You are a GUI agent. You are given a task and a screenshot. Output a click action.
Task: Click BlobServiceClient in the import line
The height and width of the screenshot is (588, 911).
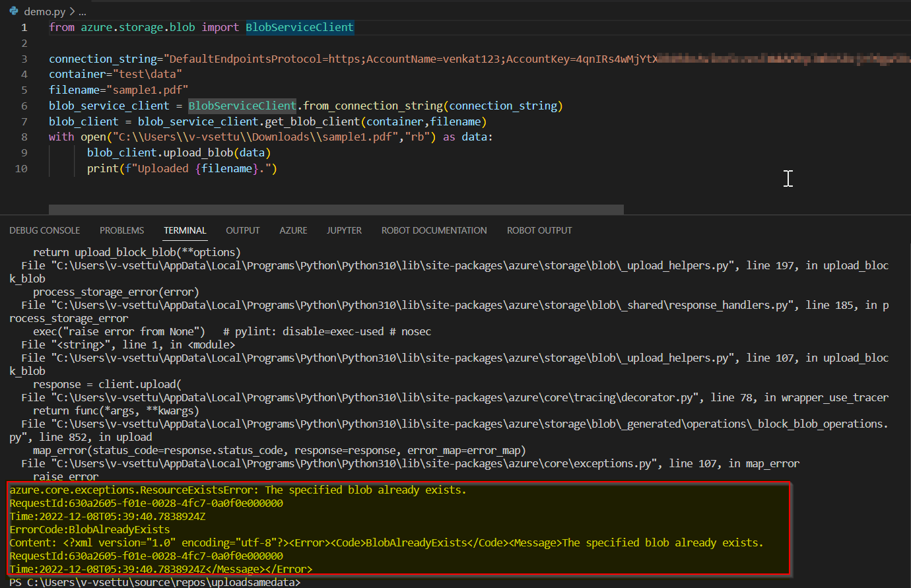click(300, 27)
